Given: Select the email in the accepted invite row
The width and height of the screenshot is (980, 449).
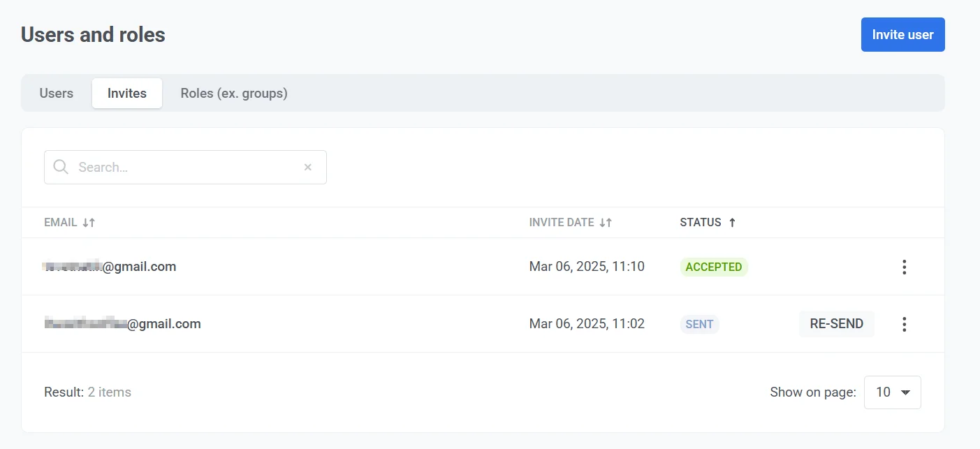Looking at the screenshot, I should click(x=110, y=267).
